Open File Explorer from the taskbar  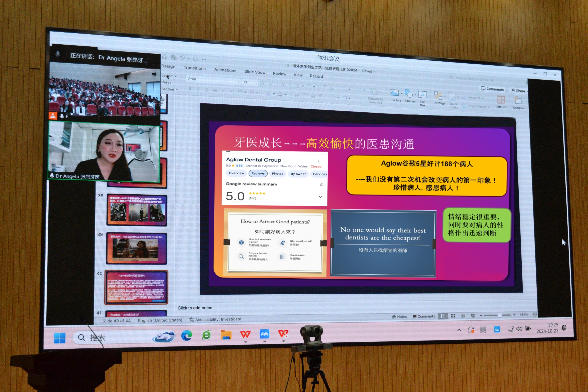pyautogui.click(x=226, y=335)
